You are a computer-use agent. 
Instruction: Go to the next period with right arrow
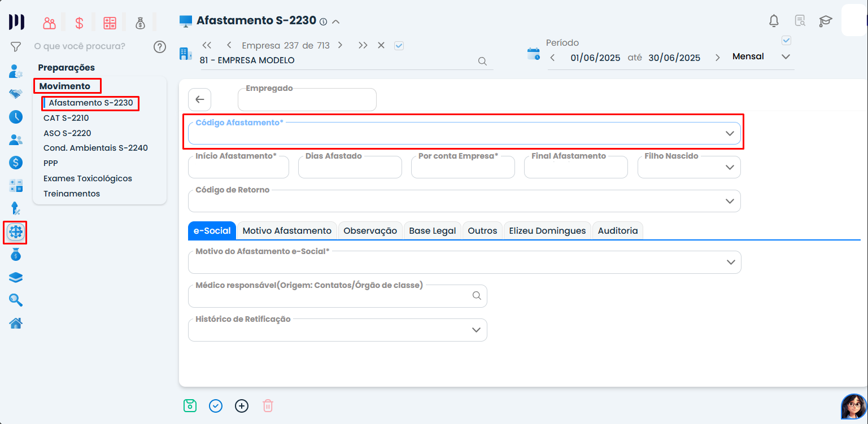[718, 58]
